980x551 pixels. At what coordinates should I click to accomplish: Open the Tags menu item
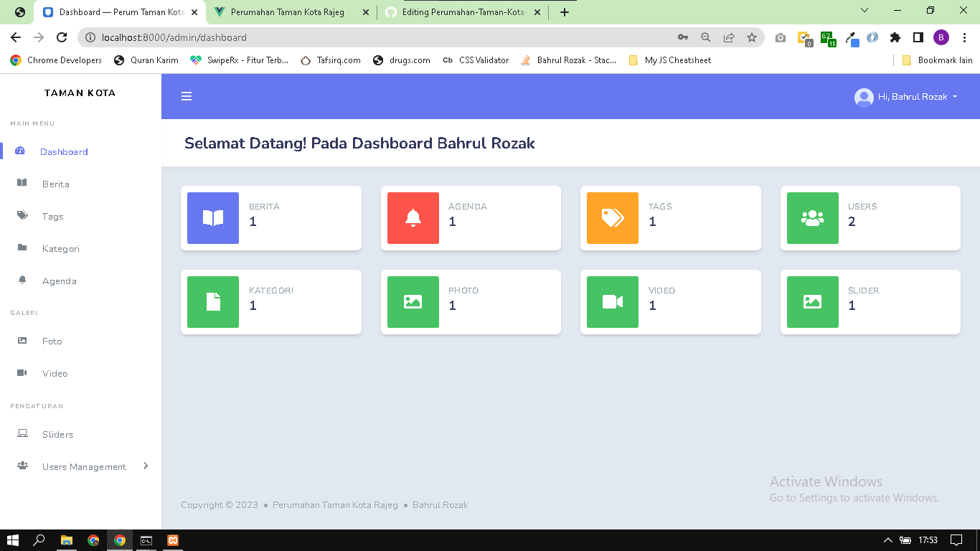pyautogui.click(x=53, y=216)
